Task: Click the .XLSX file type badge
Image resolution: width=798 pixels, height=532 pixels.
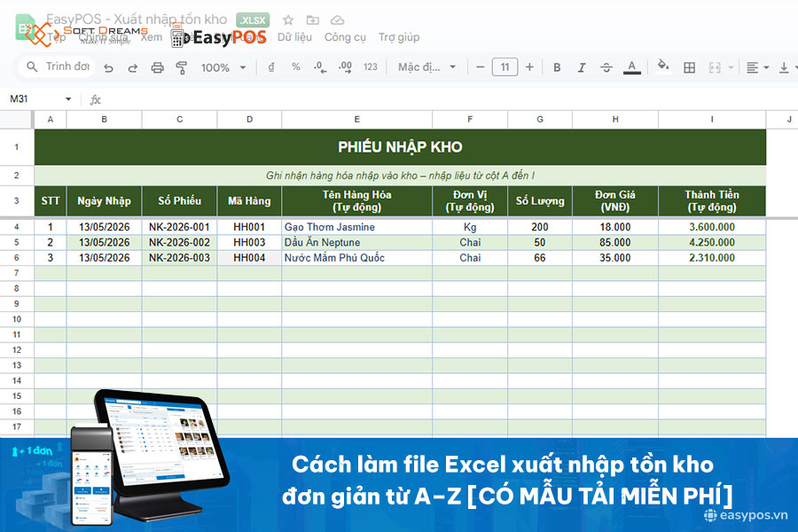Action: [x=253, y=20]
